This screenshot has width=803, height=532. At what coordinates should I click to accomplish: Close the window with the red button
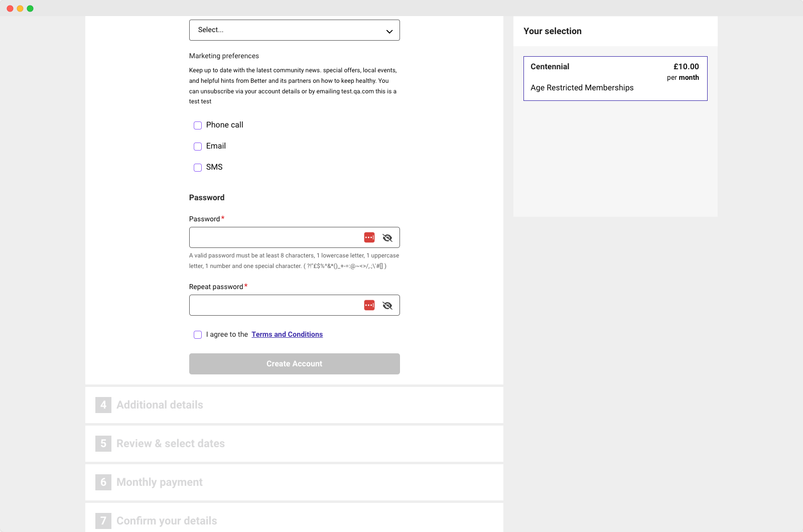point(10,9)
